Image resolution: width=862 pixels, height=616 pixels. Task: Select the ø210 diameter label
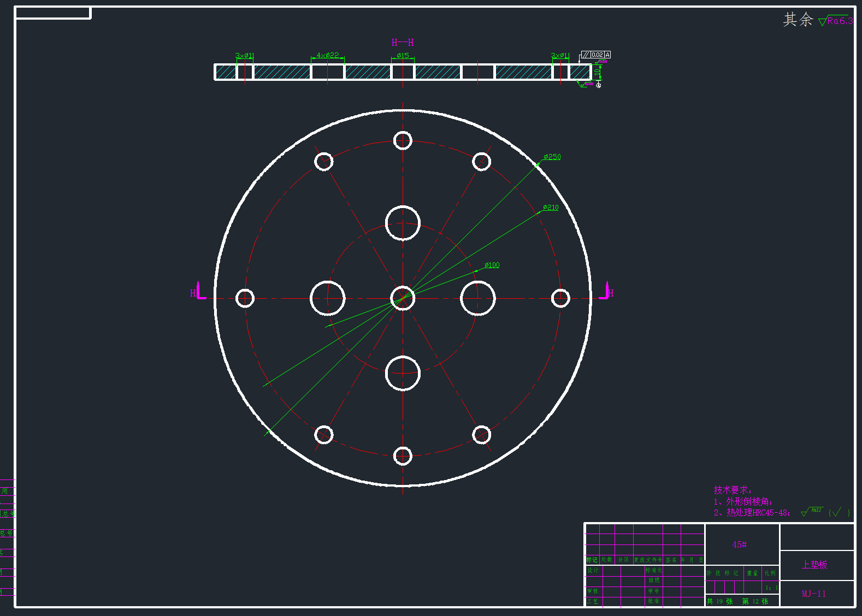[x=551, y=208]
